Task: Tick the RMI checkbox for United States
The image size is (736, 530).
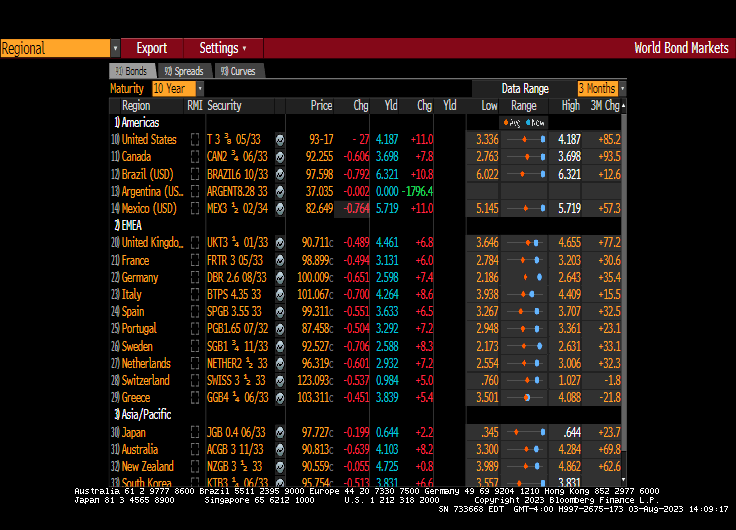Action: click(x=195, y=140)
